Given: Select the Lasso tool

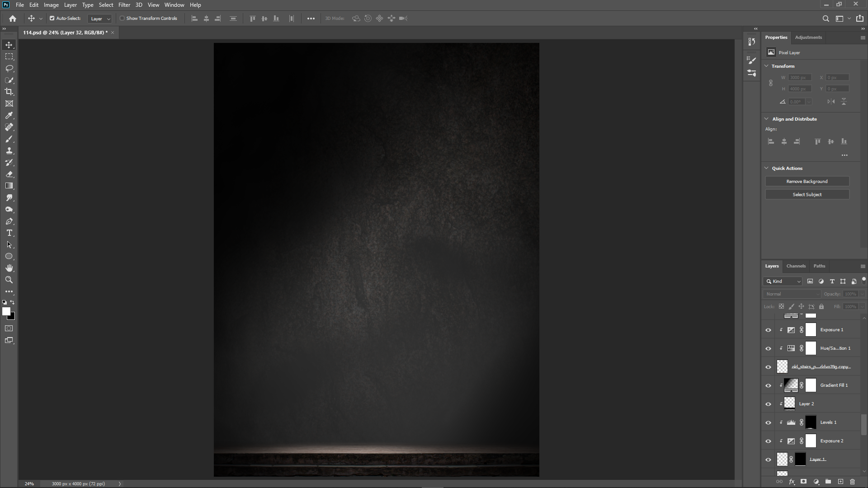Looking at the screenshot, I should [9, 68].
